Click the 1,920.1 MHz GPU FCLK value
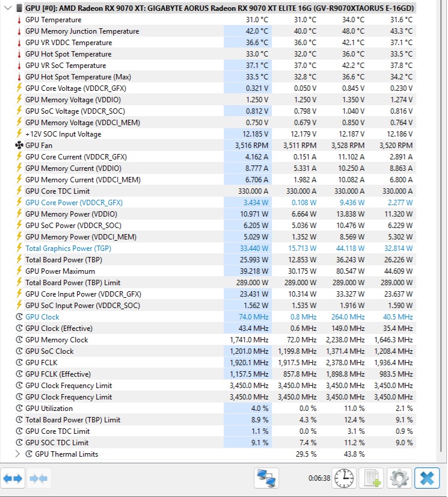The image size is (448, 497). point(249,362)
